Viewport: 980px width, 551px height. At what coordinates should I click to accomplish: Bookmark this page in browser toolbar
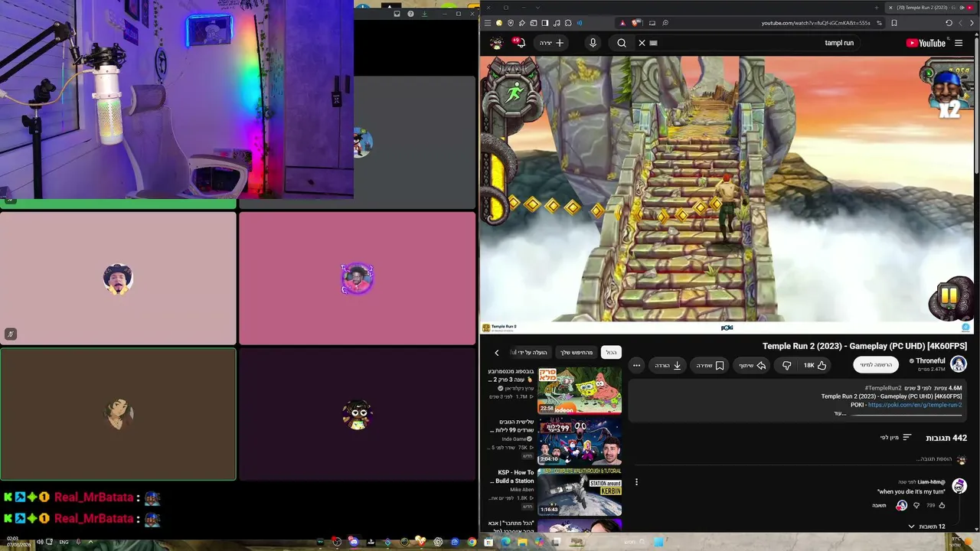coord(893,23)
